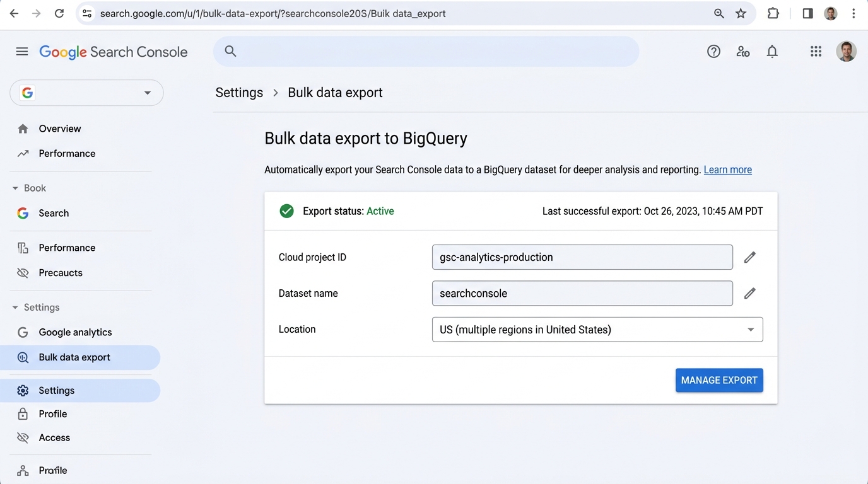Click the 'Last successful export' timestamp text
868x484 pixels.
653,211
